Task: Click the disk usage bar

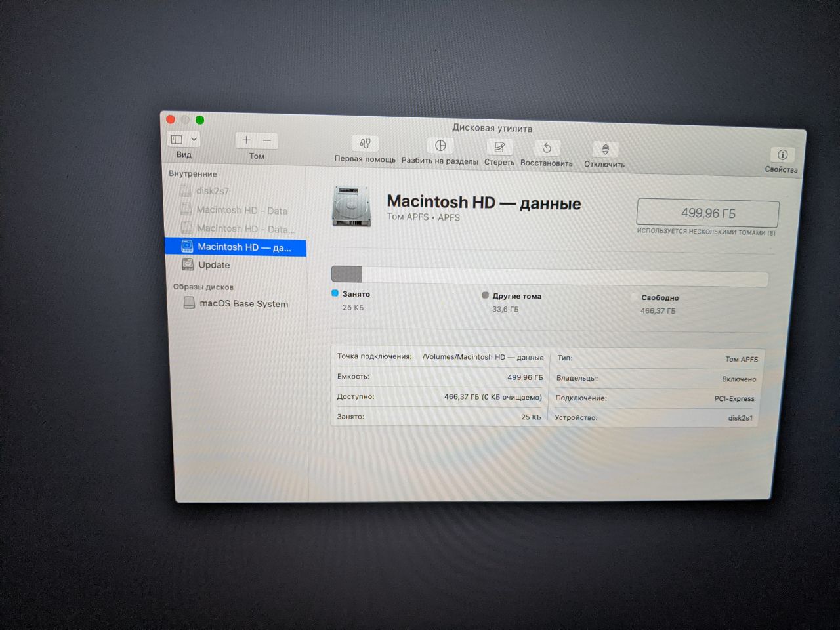Action: click(x=550, y=276)
